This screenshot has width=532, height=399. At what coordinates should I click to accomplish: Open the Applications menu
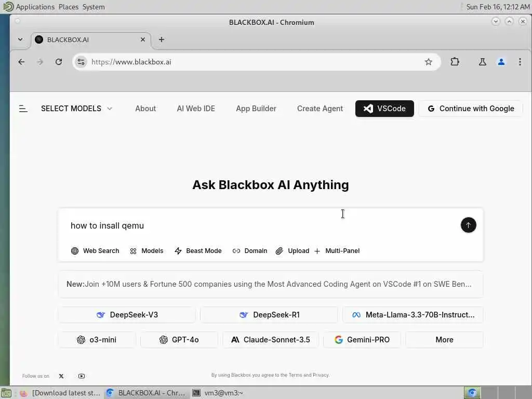35,7
